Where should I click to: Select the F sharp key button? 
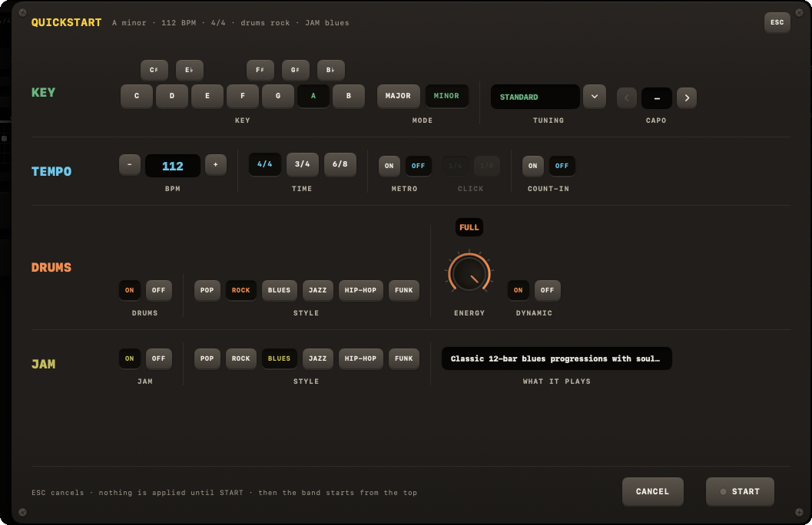[260, 70]
